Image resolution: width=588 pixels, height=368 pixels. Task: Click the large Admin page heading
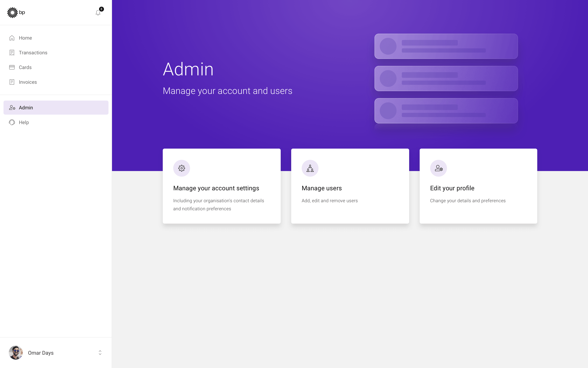(x=188, y=69)
